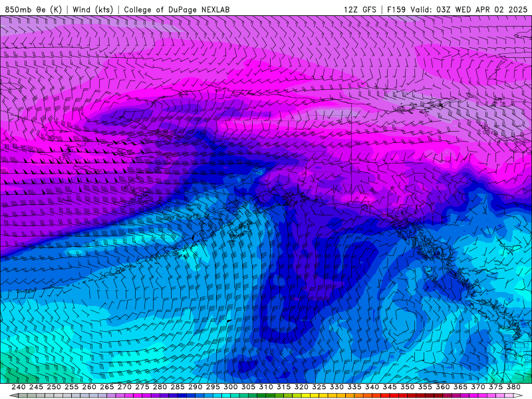Image resolution: width=532 pixels, height=399 pixels.
Task: Select the 325 value on color scale
Action: click(319, 387)
